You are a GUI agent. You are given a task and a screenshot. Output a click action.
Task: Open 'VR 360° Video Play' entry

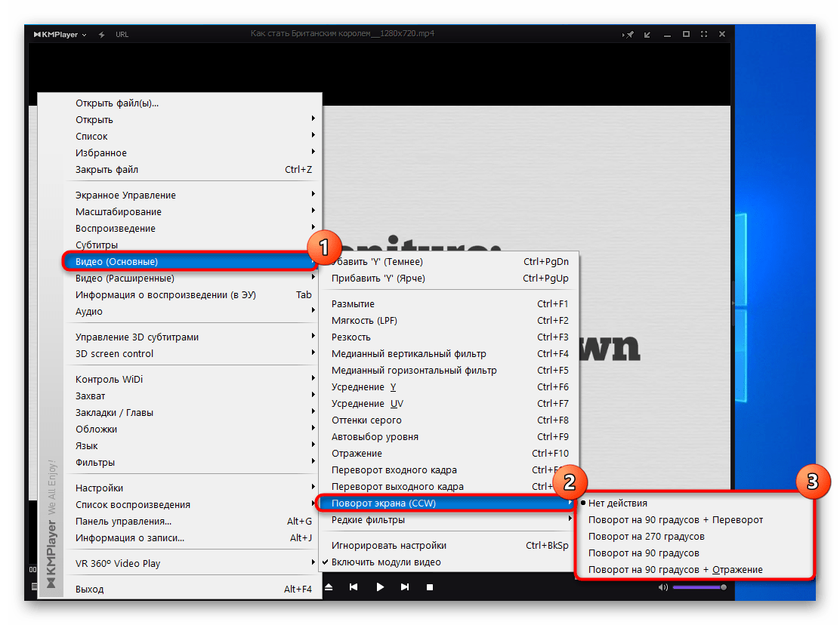[x=191, y=563]
